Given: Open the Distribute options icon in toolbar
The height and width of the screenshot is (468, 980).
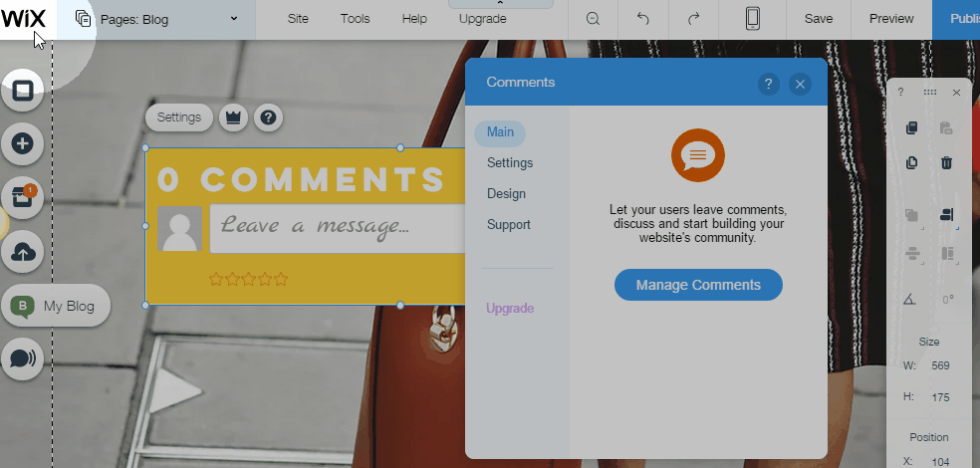Looking at the screenshot, I should (913, 254).
